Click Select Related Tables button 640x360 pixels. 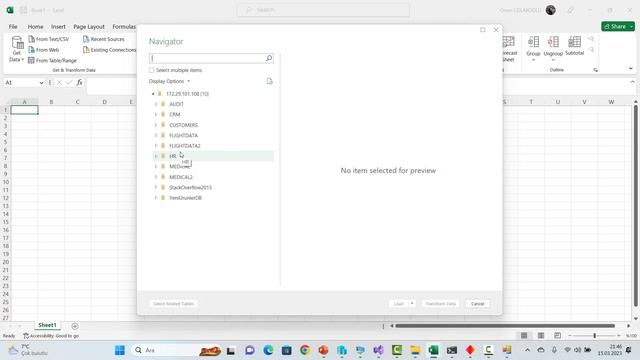(x=173, y=304)
